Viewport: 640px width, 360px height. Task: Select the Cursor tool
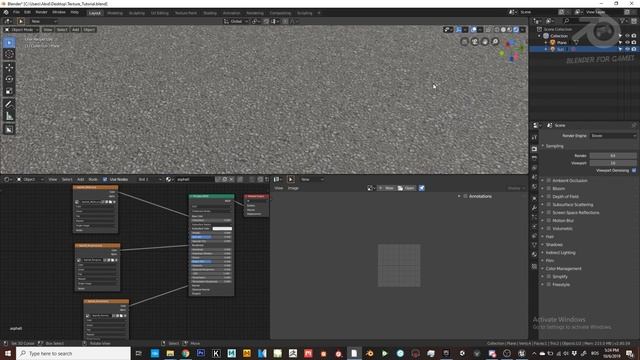[x=9, y=54]
